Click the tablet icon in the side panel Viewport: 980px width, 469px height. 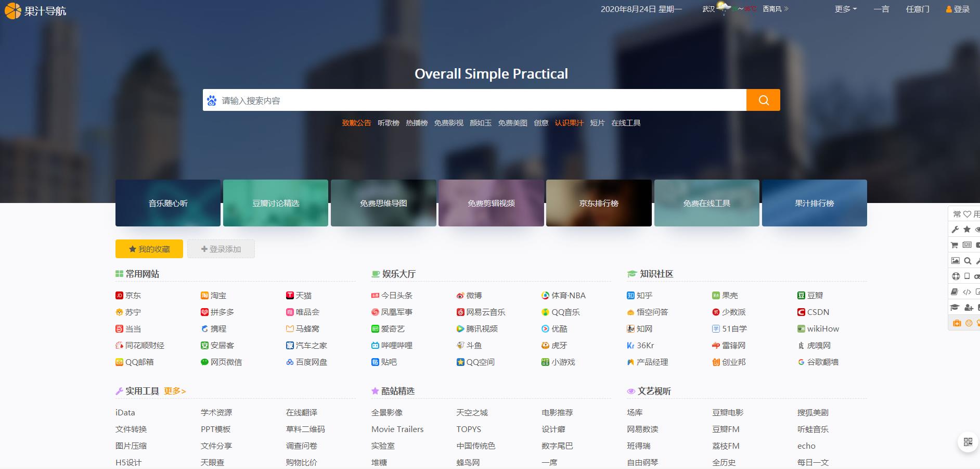point(967,276)
